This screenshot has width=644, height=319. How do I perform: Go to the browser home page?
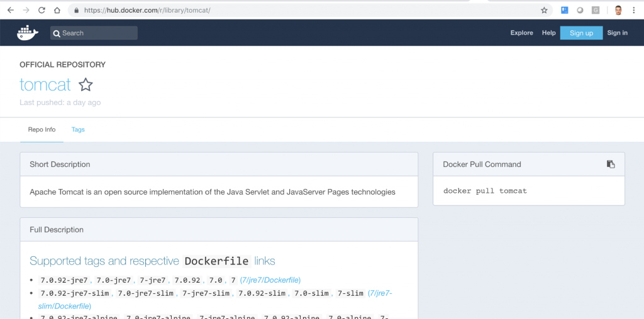pyautogui.click(x=57, y=10)
